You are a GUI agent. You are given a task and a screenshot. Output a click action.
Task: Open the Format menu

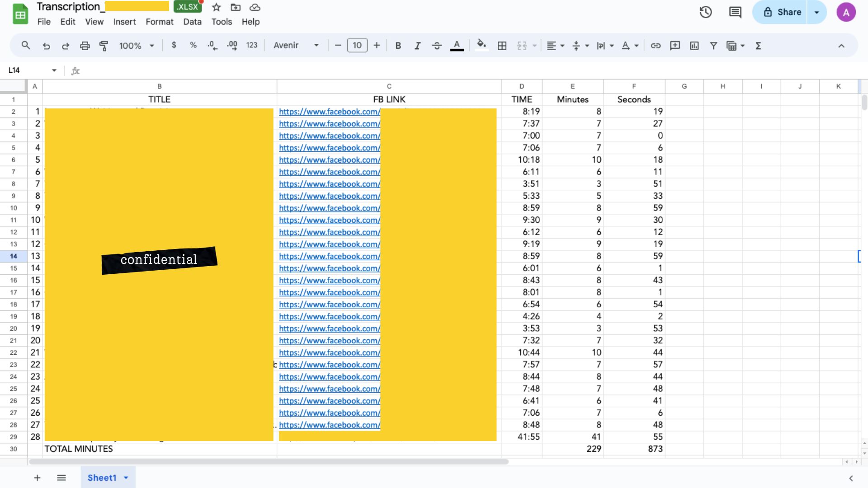[160, 22]
